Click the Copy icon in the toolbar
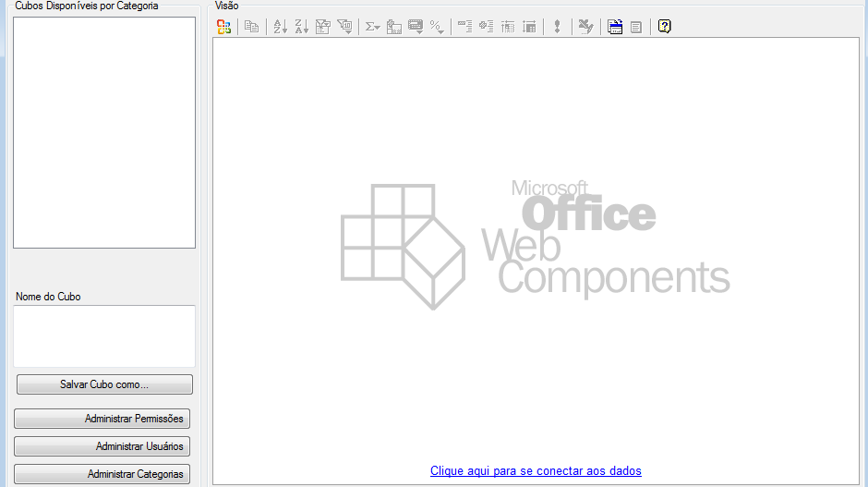Screen dimensions: 868x487 coord(251,27)
